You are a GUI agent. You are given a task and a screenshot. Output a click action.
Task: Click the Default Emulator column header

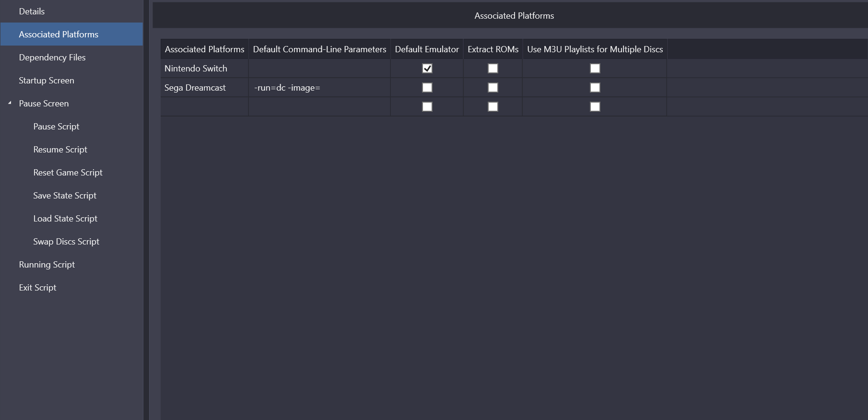(x=427, y=49)
